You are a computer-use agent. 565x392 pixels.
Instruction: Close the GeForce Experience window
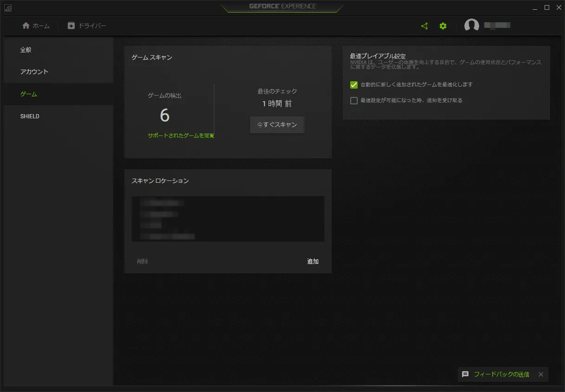[559, 7]
